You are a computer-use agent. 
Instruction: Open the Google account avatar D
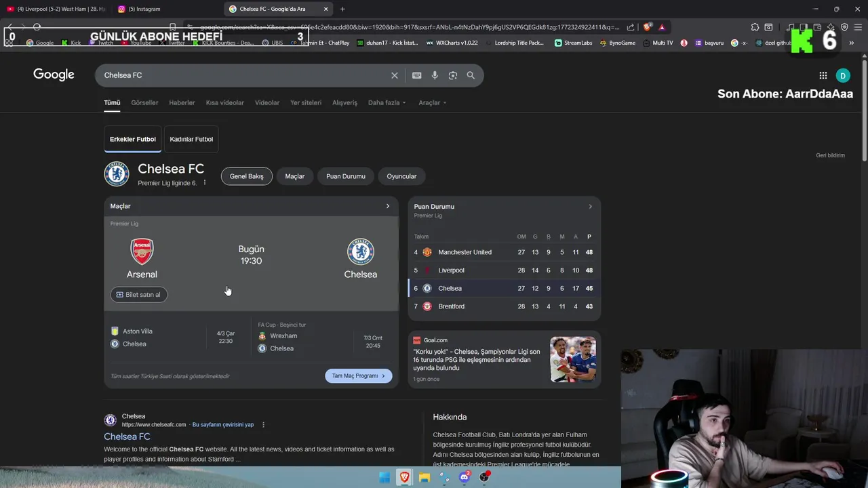point(843,76)
